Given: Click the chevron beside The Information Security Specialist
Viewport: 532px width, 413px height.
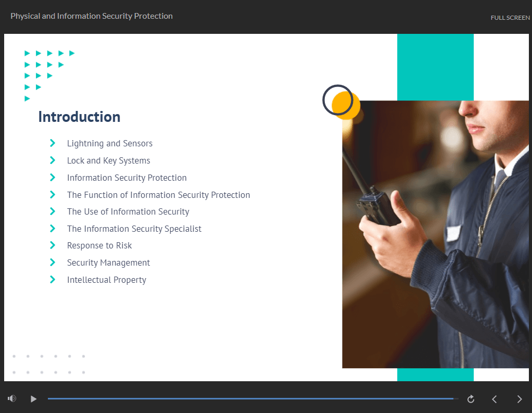Looking at the screenshot, I should tap(52, 228).
